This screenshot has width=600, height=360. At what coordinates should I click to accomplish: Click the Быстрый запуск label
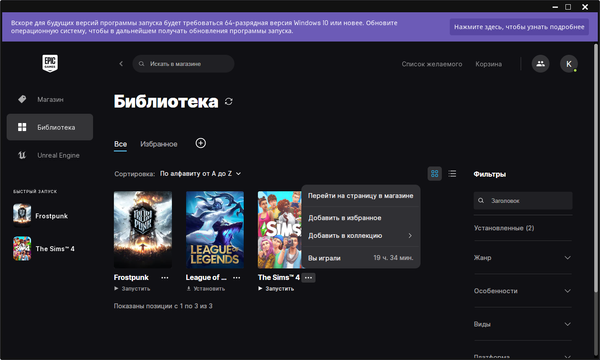35,191
